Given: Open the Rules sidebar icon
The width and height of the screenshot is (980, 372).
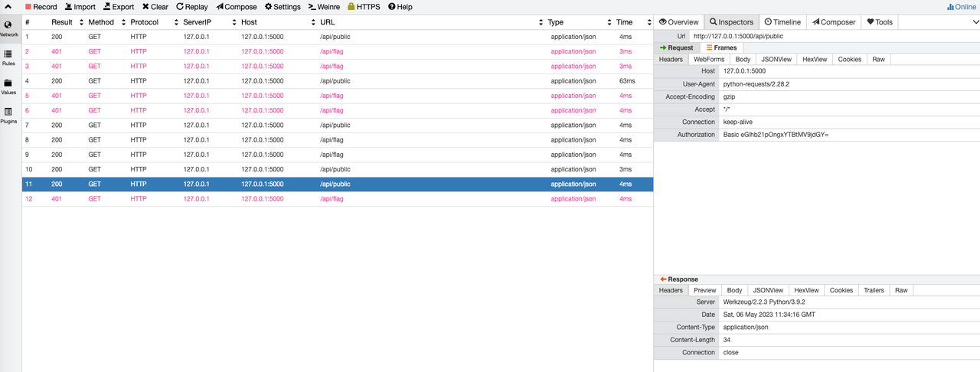Looking at the screenshot, I should pos(8,57).
